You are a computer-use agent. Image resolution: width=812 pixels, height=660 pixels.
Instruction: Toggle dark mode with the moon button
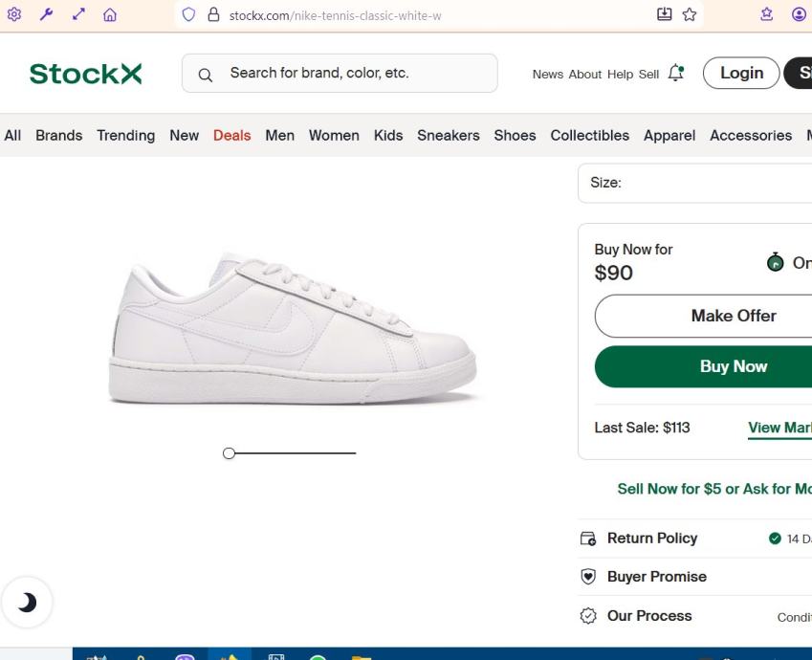[27, 602]
